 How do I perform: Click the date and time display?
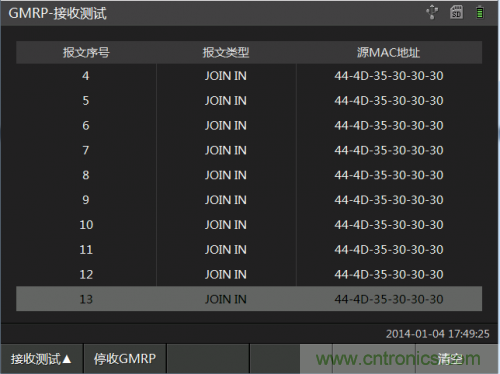coord(438,334)
